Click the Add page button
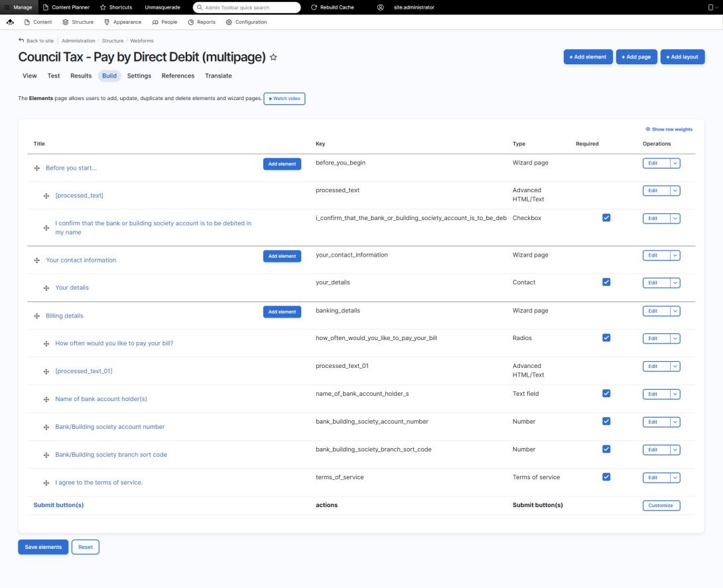The width and height of the screenshot is (723, 588). 636,57
